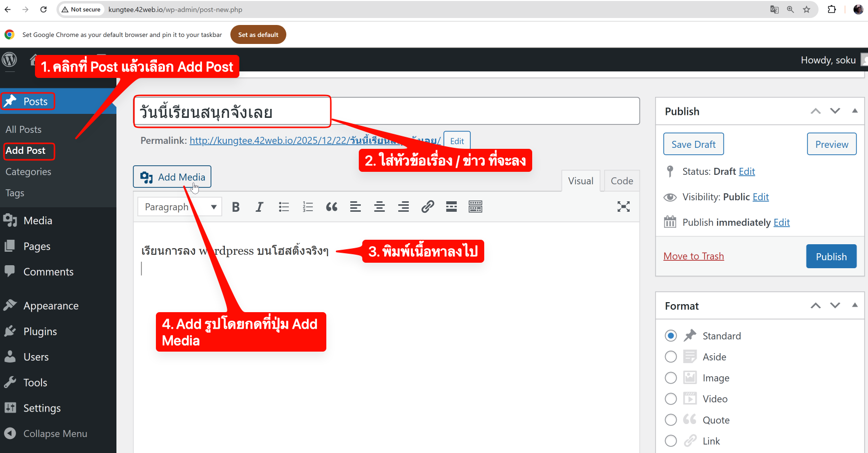Switch to the Code editor tab

[x=622, y=181]
